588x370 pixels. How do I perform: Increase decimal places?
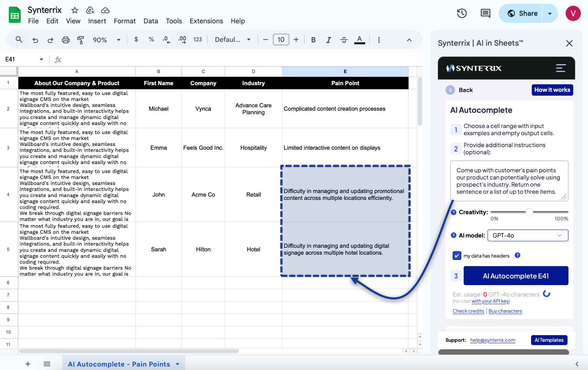tap(182, 40)
